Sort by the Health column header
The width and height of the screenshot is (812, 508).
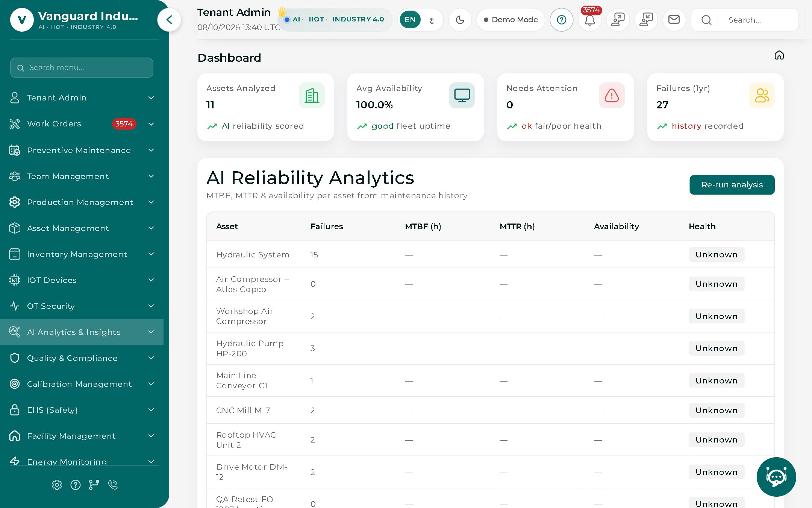pos(702,227)
